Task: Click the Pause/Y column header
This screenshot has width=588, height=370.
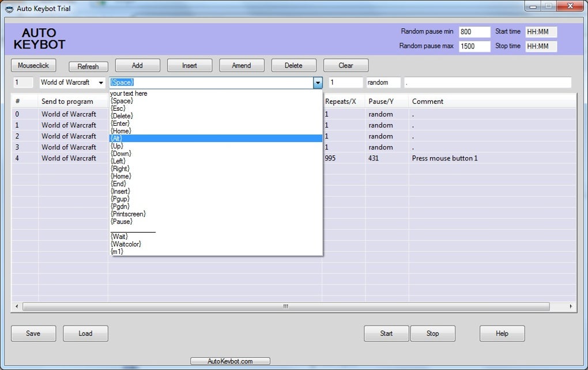Action: click(387, 102)
